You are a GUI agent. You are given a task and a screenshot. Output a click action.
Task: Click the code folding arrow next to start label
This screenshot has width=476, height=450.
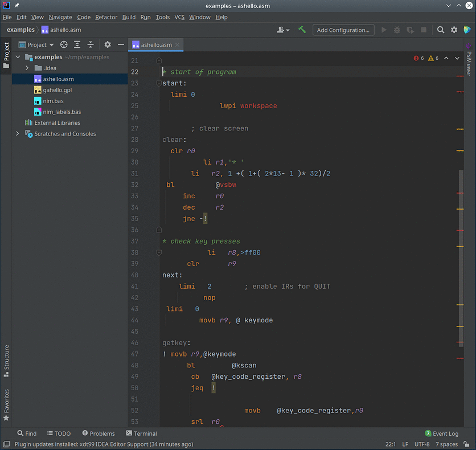coord(159,83)
